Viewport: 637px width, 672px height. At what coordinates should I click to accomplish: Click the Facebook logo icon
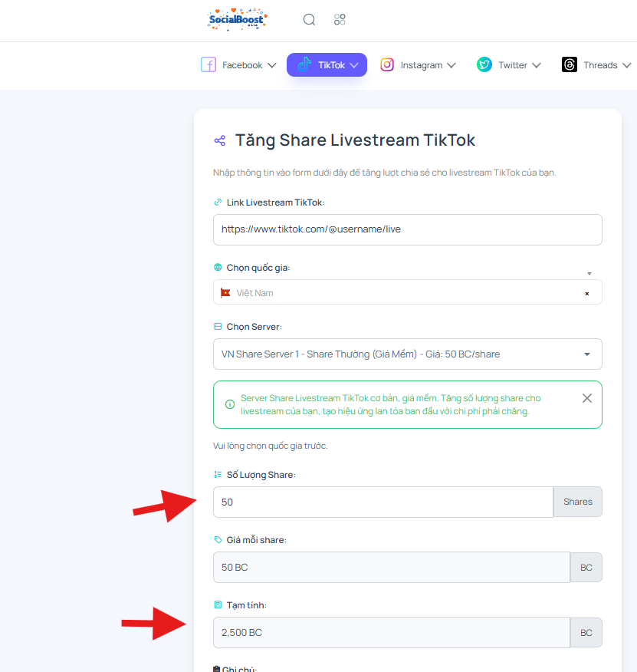click(209, 64)
